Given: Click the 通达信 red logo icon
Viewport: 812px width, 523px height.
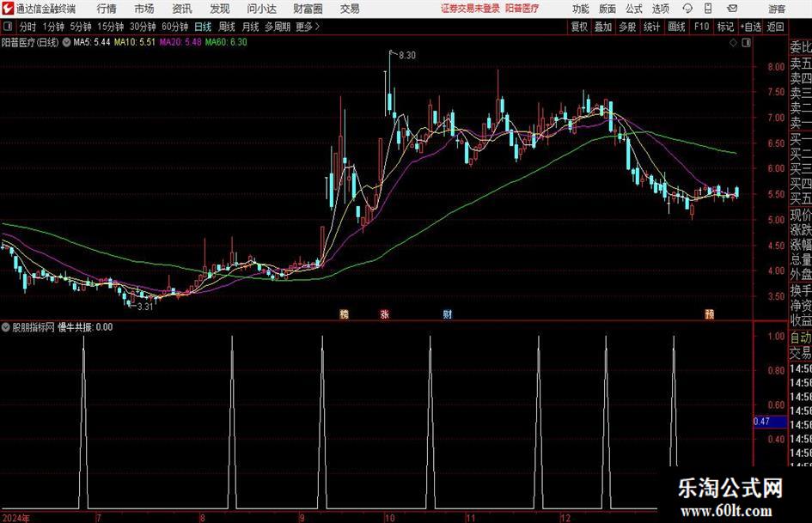Looking at the screenshot, I should tap(8, 9).
